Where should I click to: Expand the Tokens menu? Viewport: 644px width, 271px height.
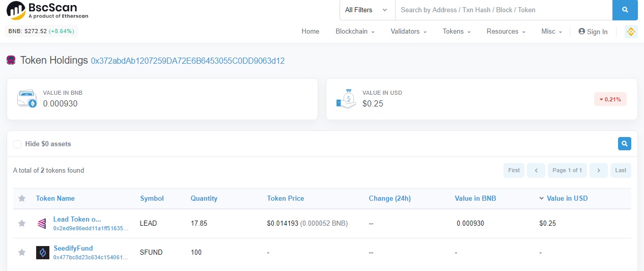tap(457, 32)
